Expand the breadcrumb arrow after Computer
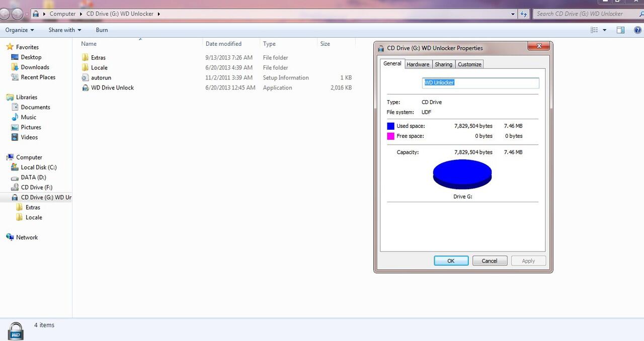Viewport: 644px width, 341px height. point(80,14)
